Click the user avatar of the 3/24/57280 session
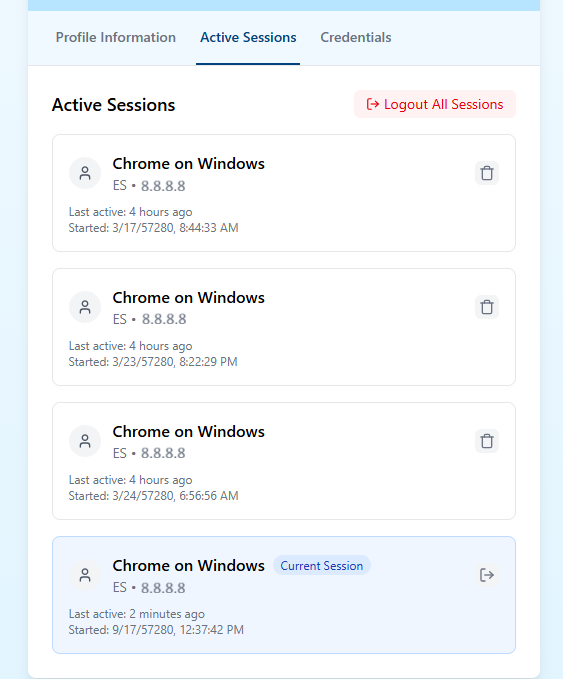 tap(85, 441)
